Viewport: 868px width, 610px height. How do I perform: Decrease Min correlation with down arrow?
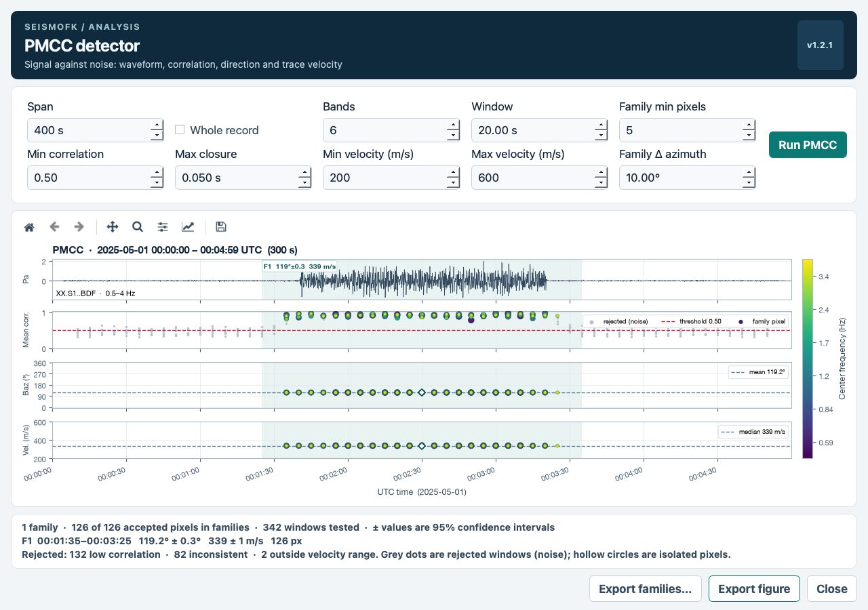tap(157, 183)
